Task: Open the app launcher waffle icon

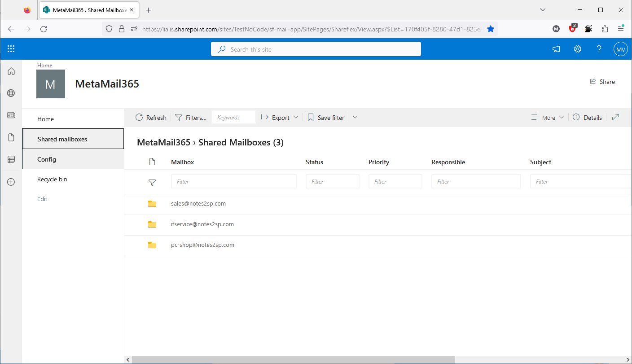Action: point(11,49)
